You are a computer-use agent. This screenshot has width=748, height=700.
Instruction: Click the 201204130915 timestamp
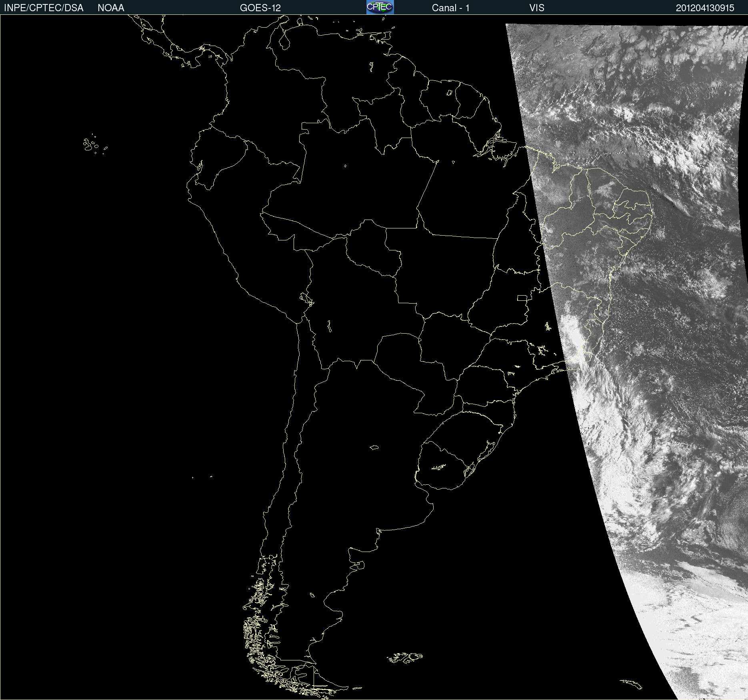(705, 8)
